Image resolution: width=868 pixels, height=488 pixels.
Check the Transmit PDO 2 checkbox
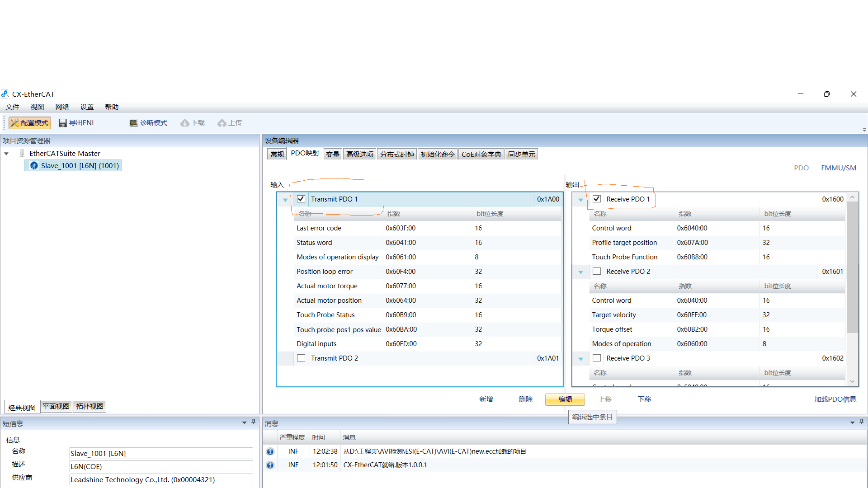click(301, 358)
